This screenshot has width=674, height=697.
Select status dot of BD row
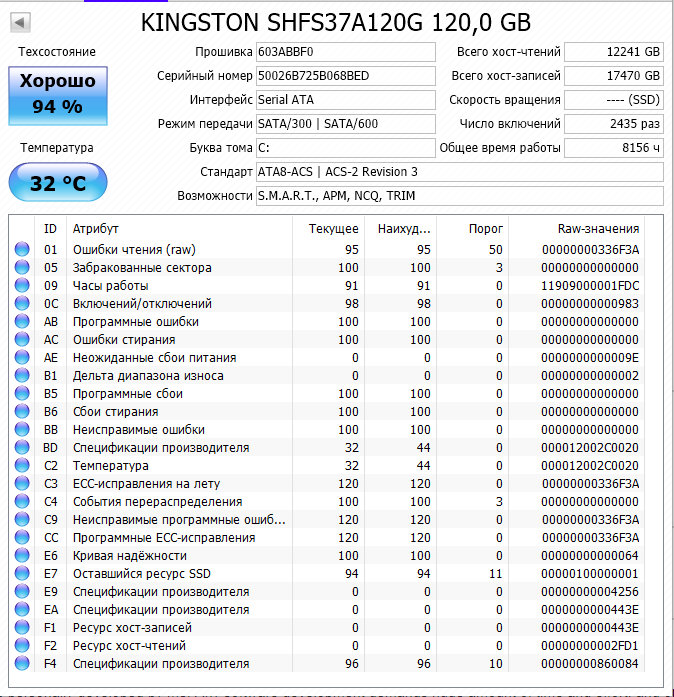pyautogui.click(x=22, y=447)
